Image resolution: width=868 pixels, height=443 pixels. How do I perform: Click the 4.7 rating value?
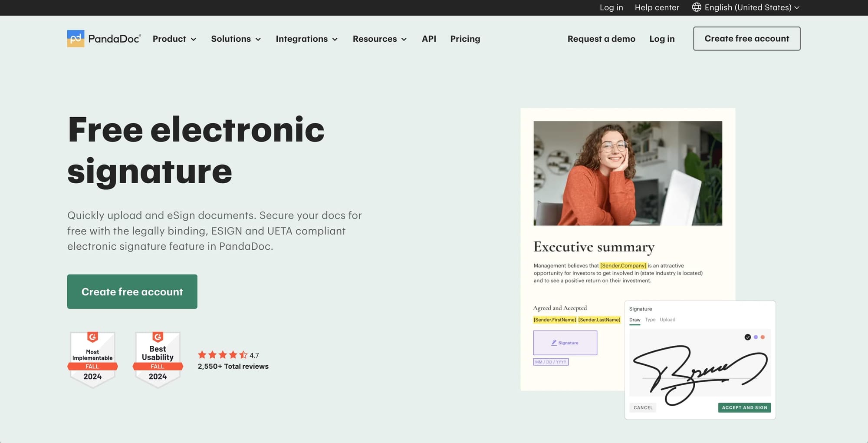[x=254, y=355]
